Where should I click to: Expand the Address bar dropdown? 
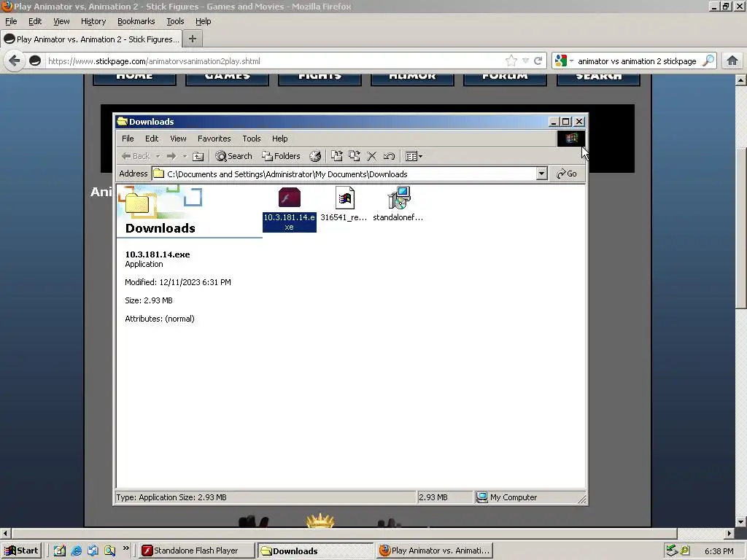(x=541, y=174)
